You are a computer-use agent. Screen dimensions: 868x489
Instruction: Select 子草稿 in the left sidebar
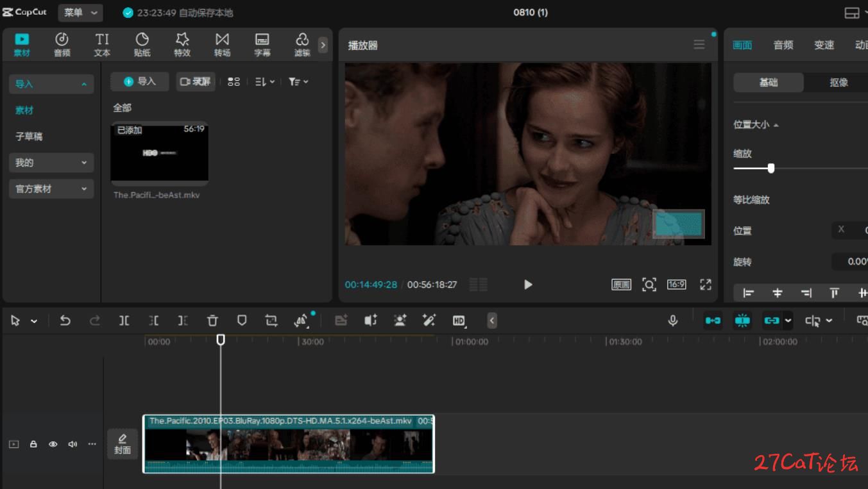coord(29,137)
